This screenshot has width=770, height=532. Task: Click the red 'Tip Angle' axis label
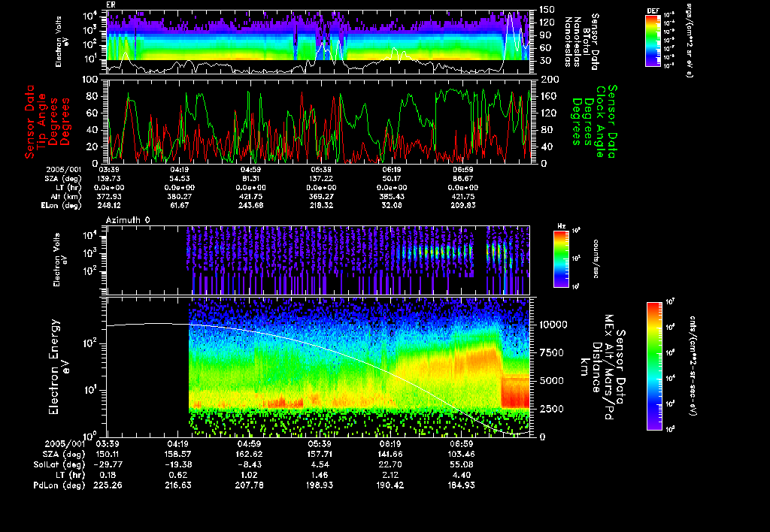[x=42, y=120]
